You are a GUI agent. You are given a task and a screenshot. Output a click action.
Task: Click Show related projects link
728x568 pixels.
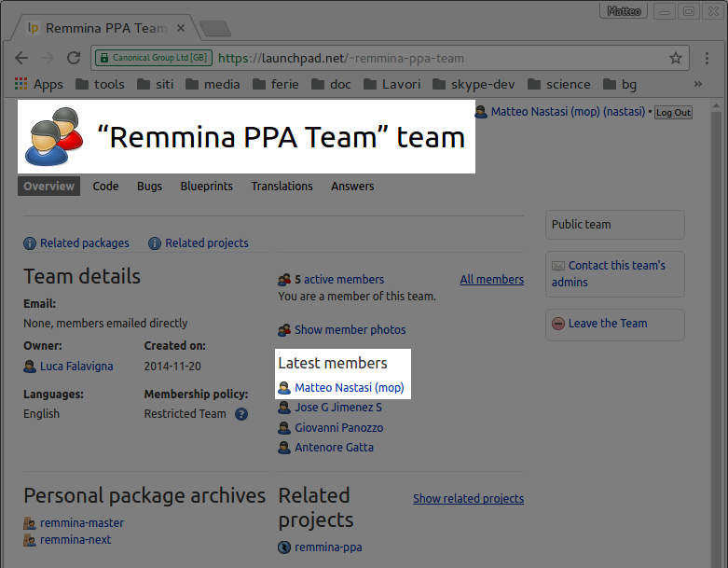pyautogui.click(x=469, y=498)
